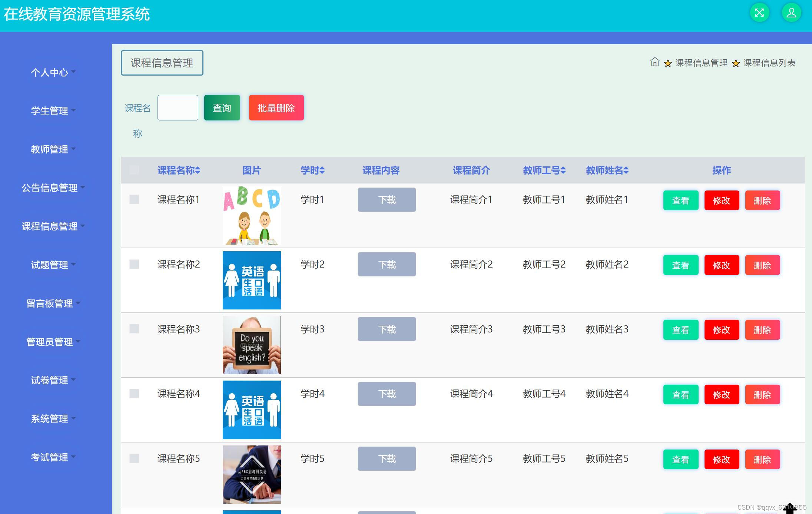Expand the 管理员管理 sidebar menu

click(53, 342)
